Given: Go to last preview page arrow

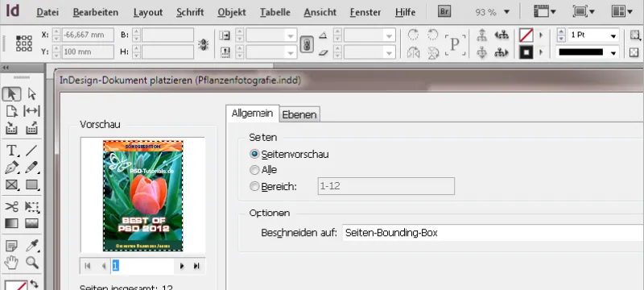Looking at the screenshot, I should point(196,266).
